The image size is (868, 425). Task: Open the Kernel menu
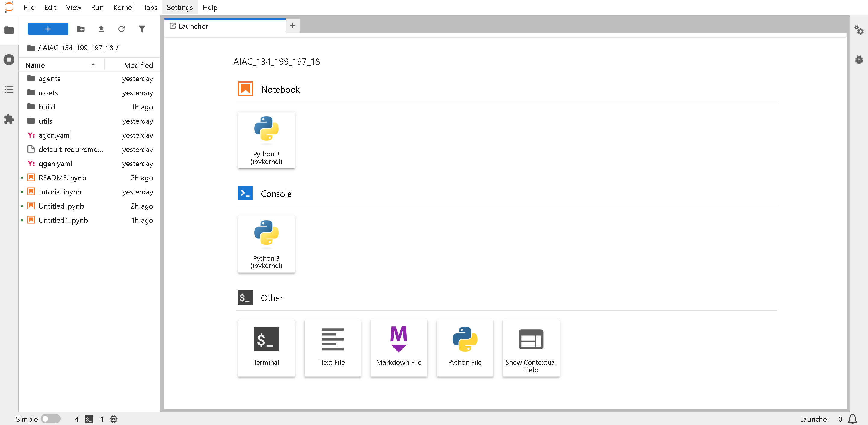click(x=123, y=8)
